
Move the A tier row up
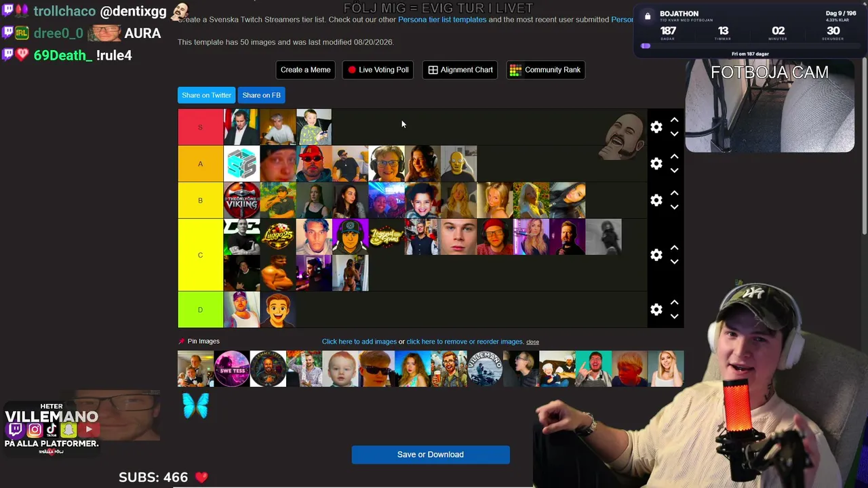(x=674, y=157)
